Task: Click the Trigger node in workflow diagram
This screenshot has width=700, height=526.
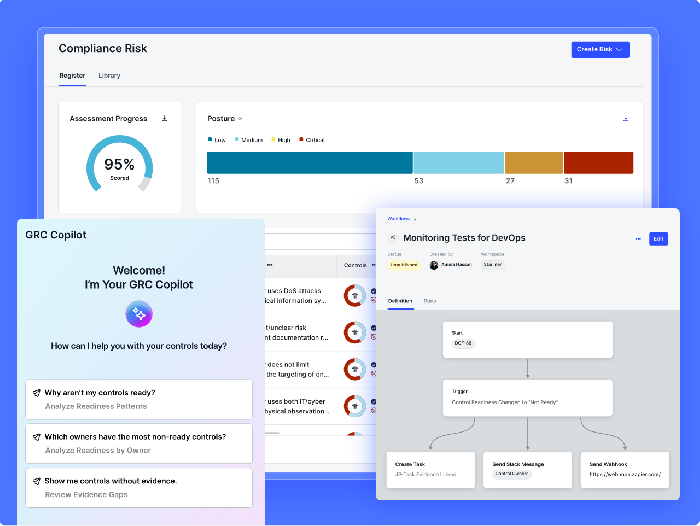Action: click(x=528, y=398)
